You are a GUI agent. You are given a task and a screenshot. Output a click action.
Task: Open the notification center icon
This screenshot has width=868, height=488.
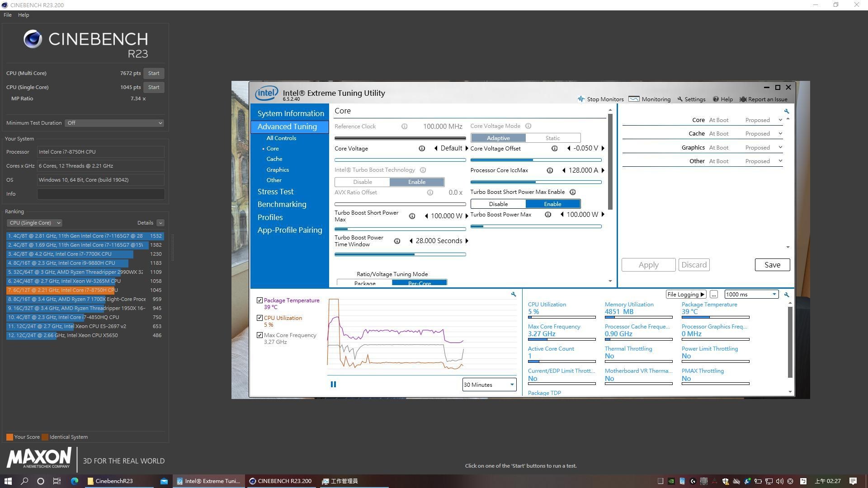853,481
